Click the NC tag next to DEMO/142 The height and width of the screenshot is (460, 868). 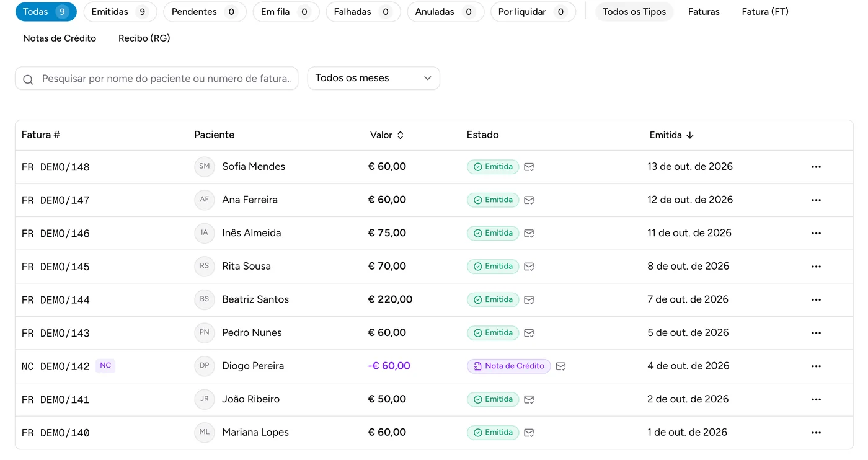(105, 366)
